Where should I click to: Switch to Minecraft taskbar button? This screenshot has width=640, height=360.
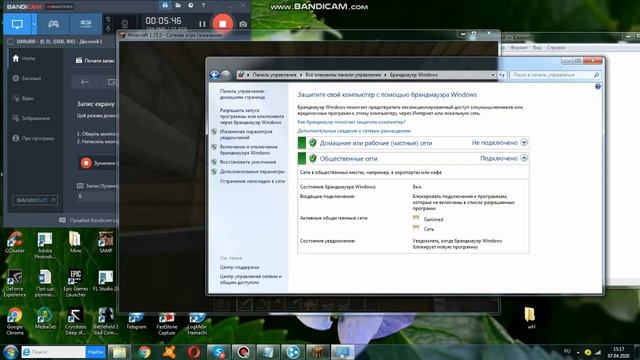click(x=318, y=352)
